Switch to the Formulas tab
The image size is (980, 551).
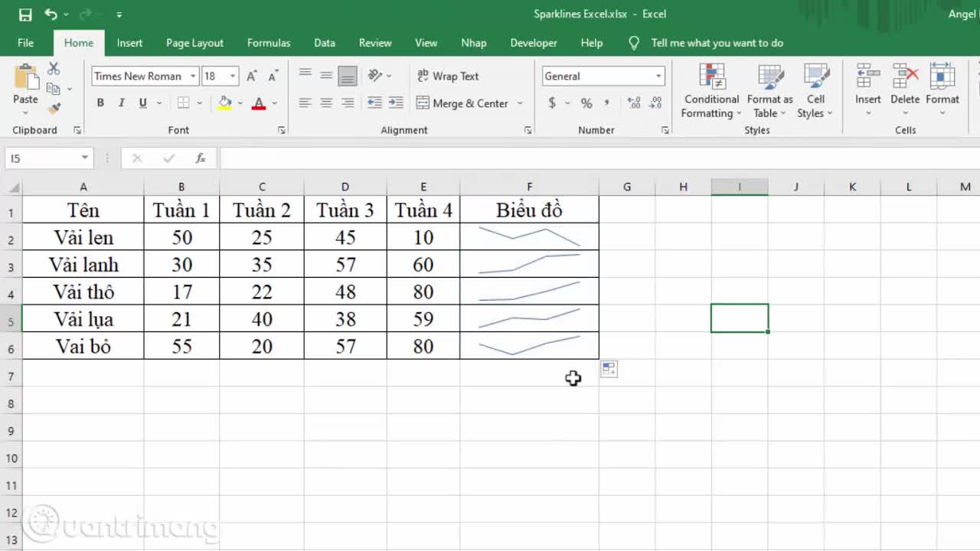point(269,43)
